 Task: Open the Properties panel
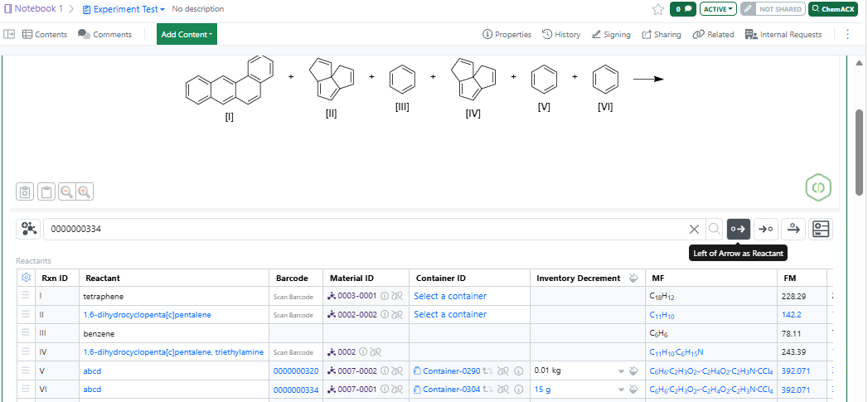(x=507, y=34)
